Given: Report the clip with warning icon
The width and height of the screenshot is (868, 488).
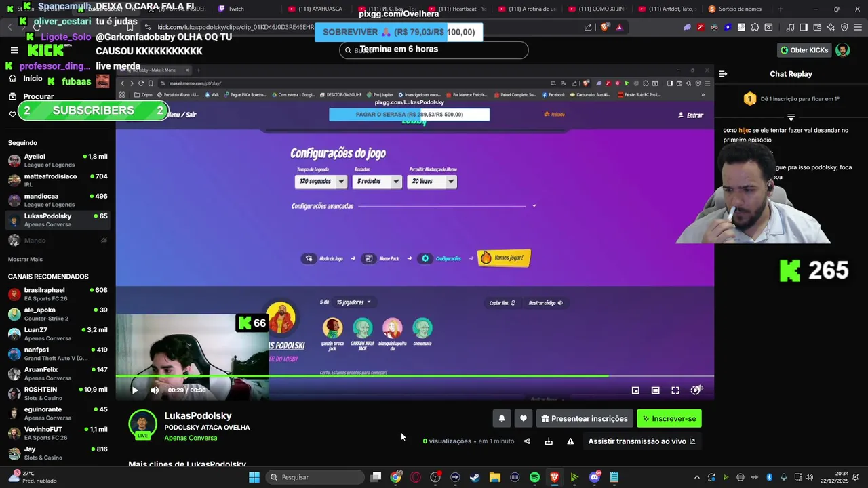Looking at the screenshot, I should pyautogui.click(x=570, y=441).
